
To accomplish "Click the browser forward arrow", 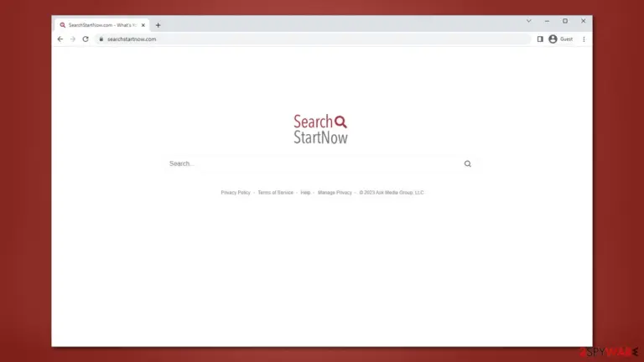I will pos(73,39).
